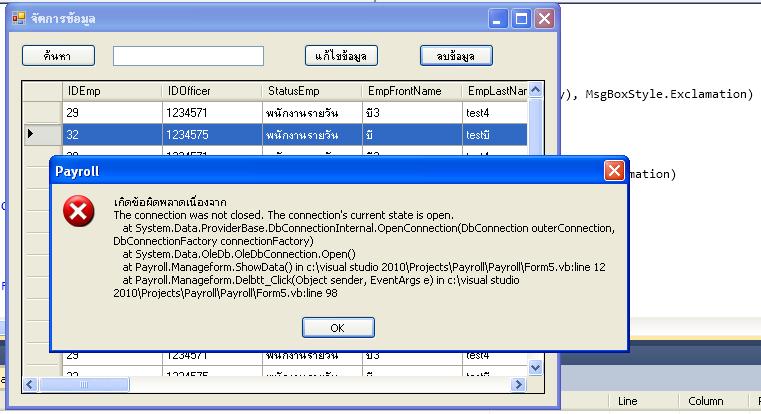This screenshot has width=761, height=414.
Task: Select the cell with IDEmp 32
Action: click(x=112, y=134)
